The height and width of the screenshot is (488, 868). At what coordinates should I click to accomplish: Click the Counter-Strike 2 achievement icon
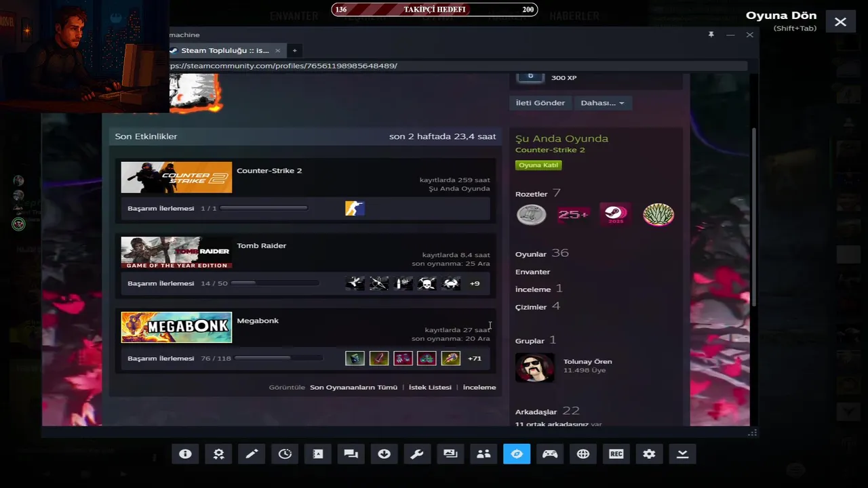355,208
